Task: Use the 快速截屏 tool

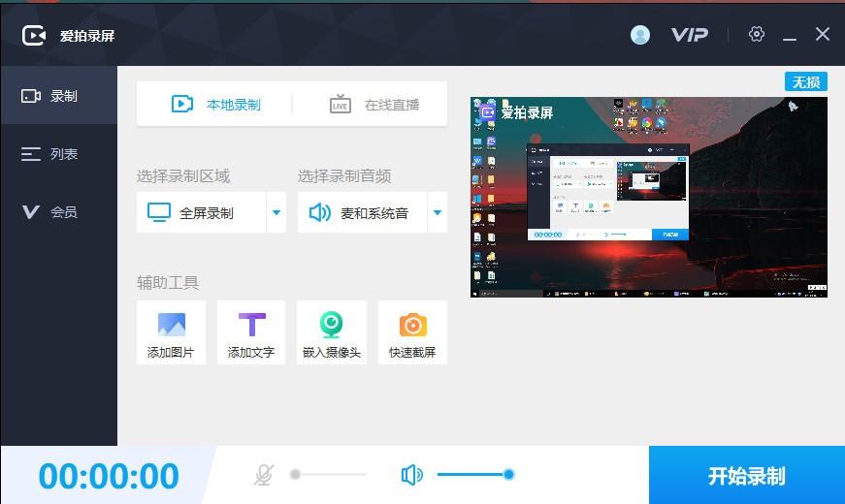Action: pos(412,332)
